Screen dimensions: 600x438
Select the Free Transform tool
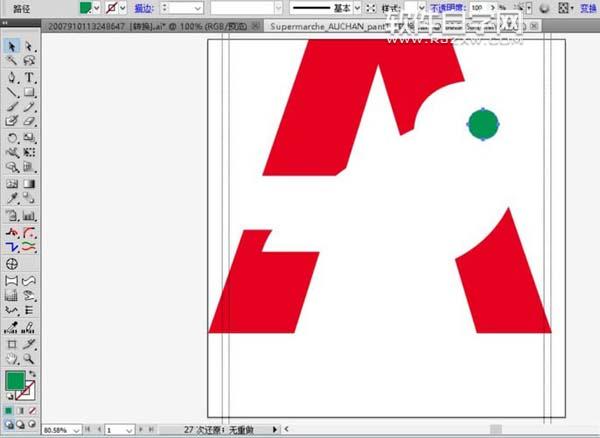[29, 152]
